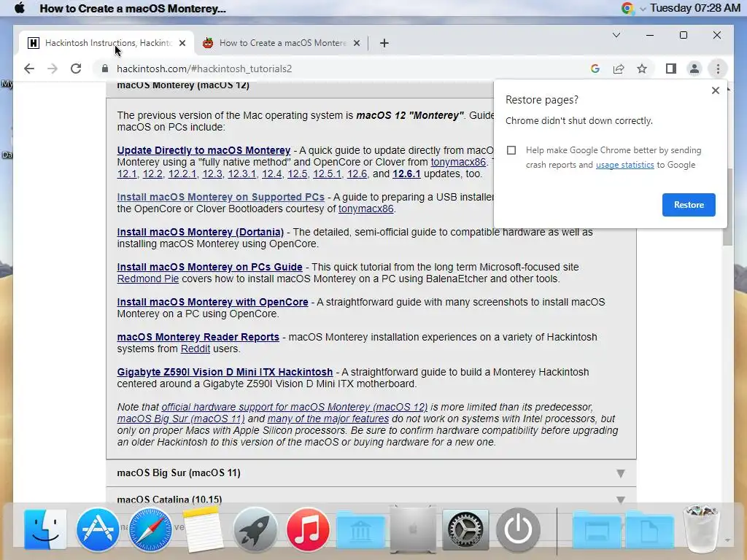This screenshot has height=560, width=747.
Task: Click the forward navigation arrow
Action: [53, 69]
